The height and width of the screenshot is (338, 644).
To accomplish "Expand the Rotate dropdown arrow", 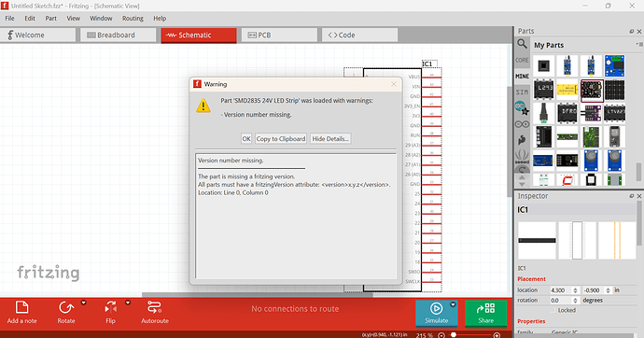I will tap(83, 303).
